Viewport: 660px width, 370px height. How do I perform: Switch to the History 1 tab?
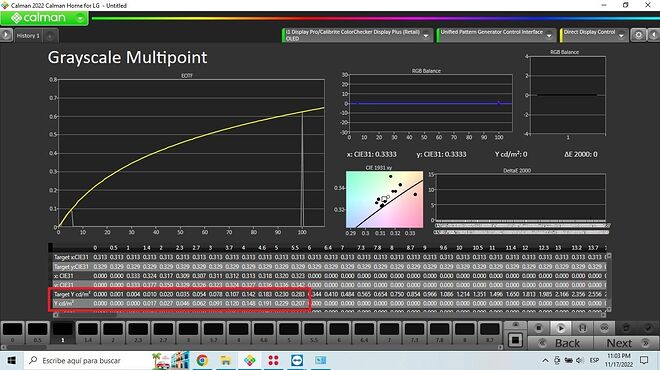click(28, 36)
